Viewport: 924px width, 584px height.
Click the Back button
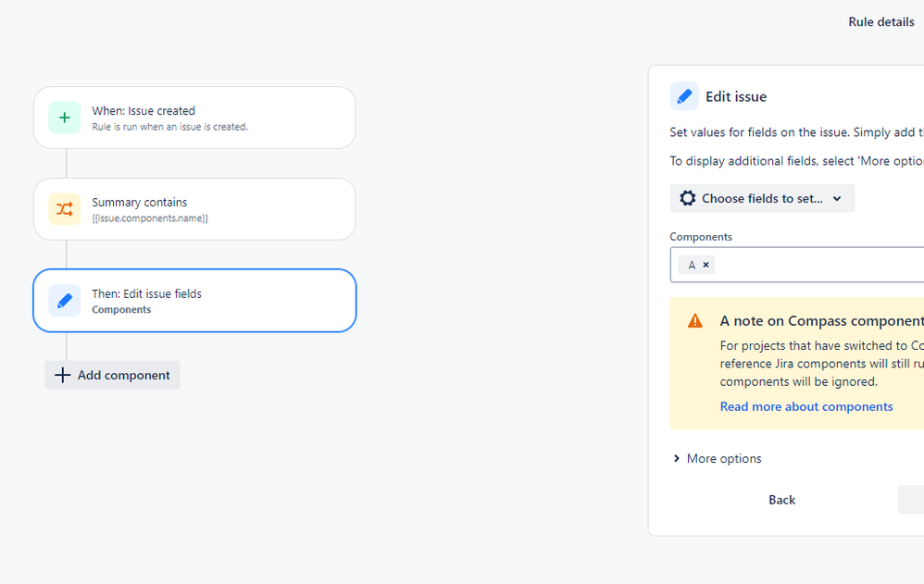tap(781, 500)
